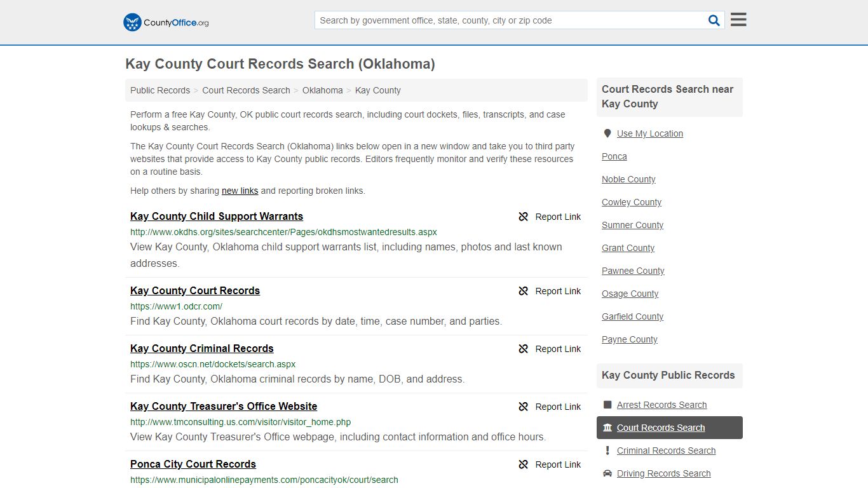Open Kay County Child Support Warrants

click(x=217, y=216)
